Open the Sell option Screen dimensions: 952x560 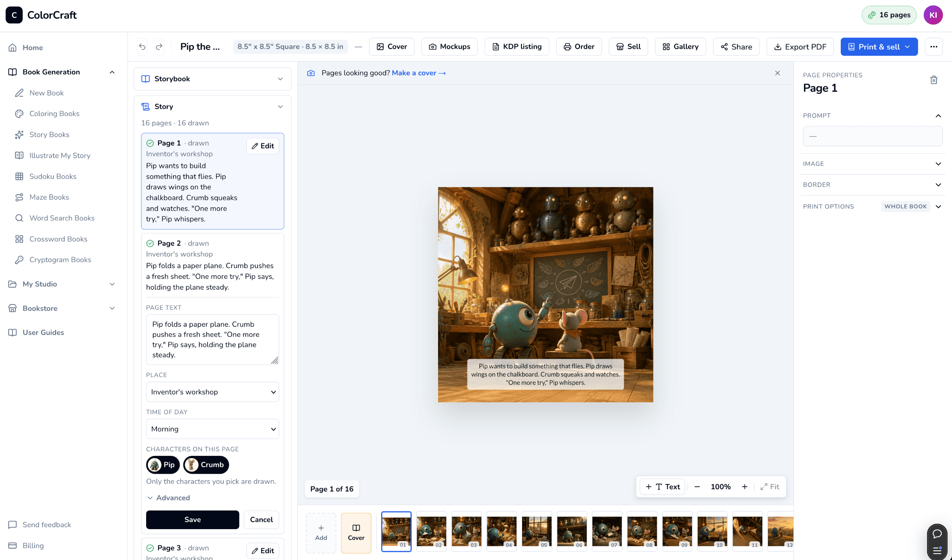(628, 46)
